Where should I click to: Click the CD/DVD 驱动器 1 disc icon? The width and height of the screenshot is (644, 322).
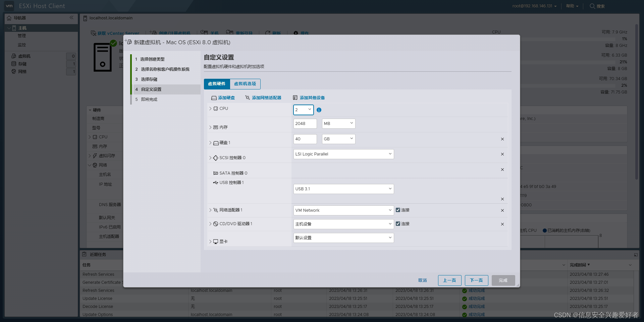(216, 224)
